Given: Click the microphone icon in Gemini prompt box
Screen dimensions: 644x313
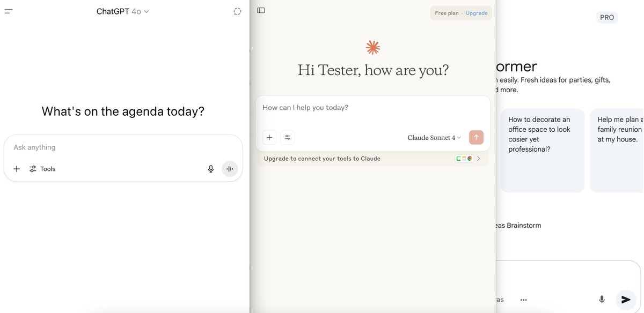Looking at the screenshot, I should pos(602,300).
